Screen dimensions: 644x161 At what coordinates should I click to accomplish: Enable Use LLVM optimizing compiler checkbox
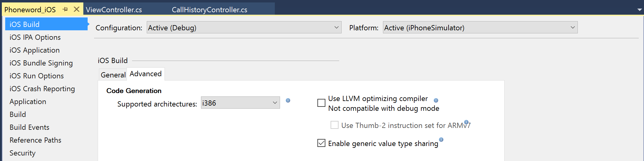tap(321, 103)
